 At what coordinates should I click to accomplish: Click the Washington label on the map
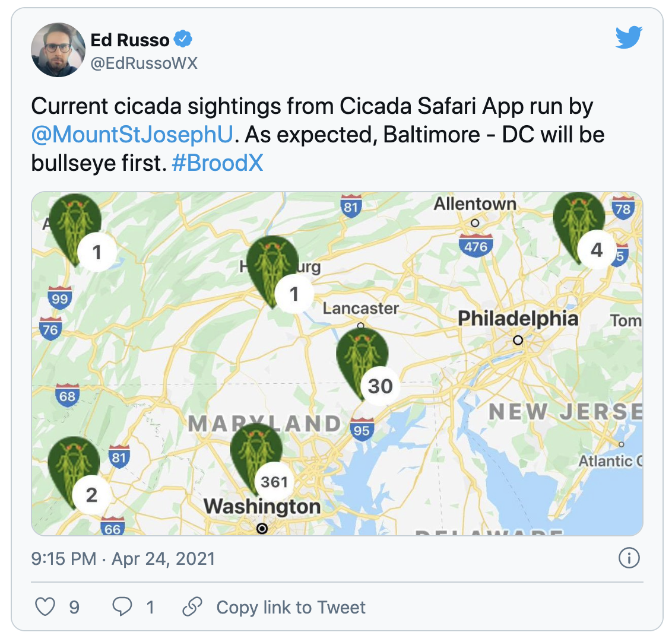click(262, 506)
